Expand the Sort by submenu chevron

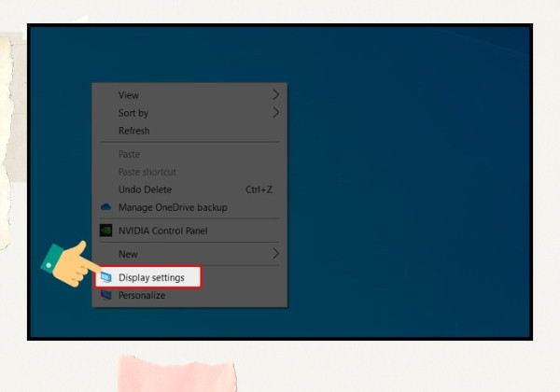[x=275, y=113]
